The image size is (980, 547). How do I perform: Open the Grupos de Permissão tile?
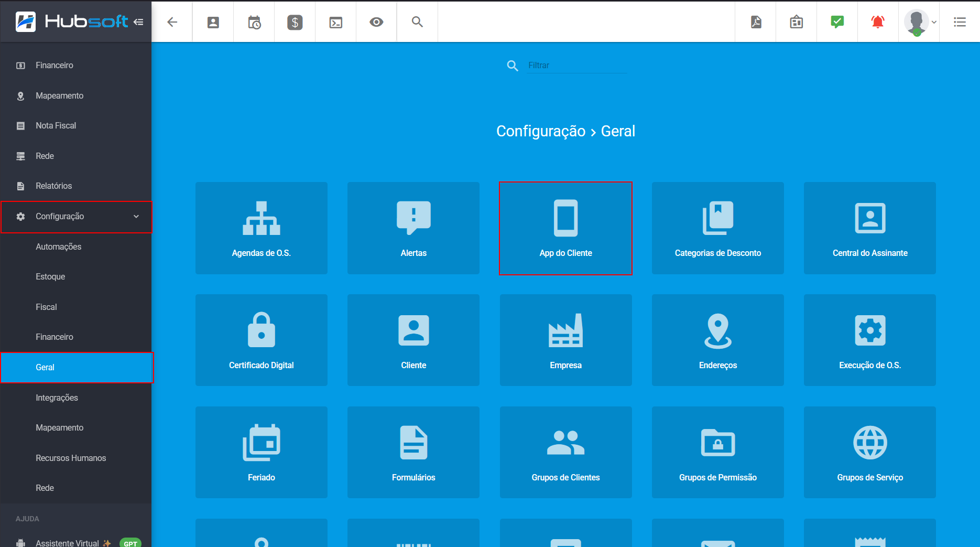click(x=717, y=452)
